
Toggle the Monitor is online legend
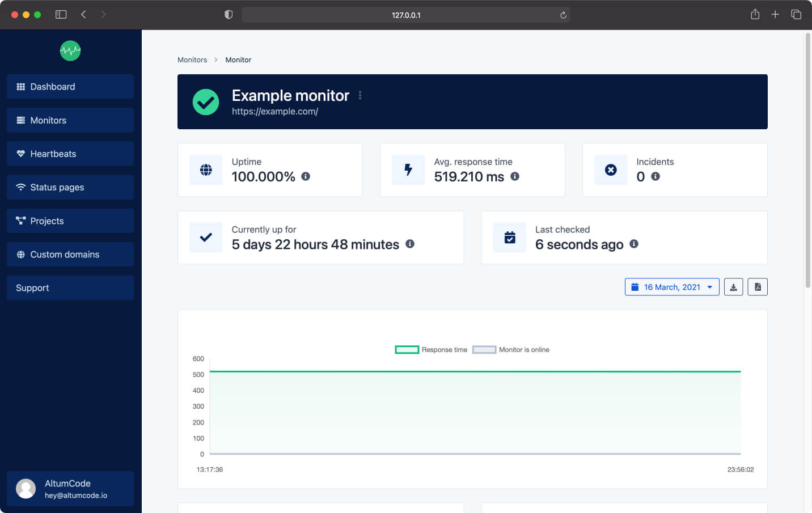511,350
